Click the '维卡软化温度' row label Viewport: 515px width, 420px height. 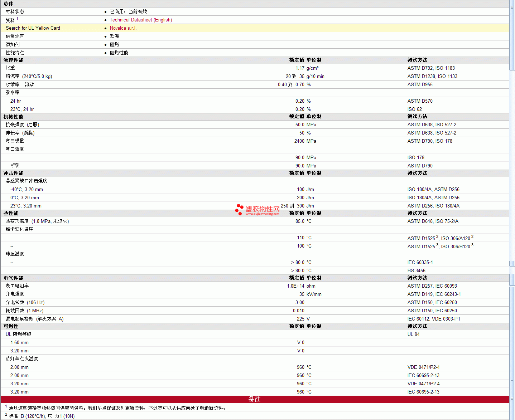click(x=20, y=229)
